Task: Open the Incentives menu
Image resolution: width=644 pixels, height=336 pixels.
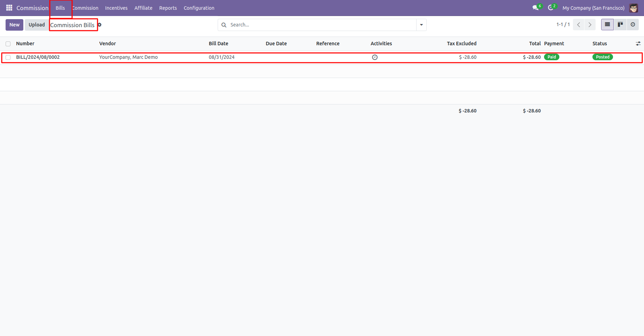Action: pyautogui.click(x=116, y=8)
